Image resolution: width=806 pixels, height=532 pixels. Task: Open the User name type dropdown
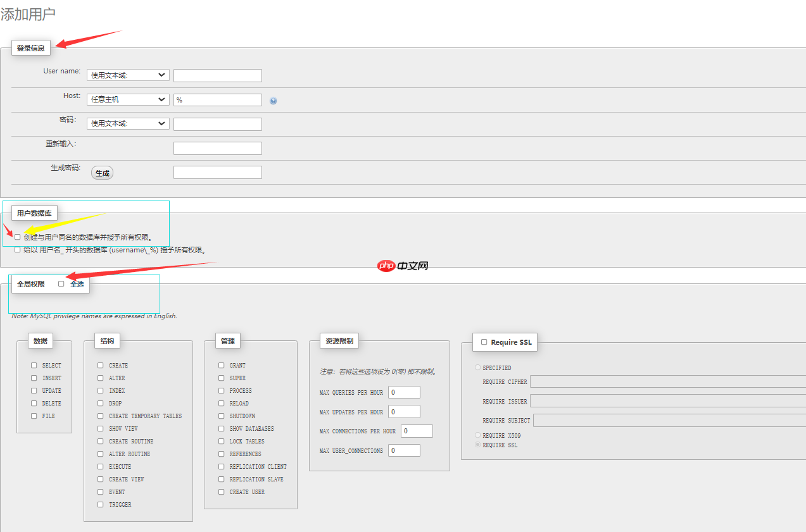click(x=128, y=75)
